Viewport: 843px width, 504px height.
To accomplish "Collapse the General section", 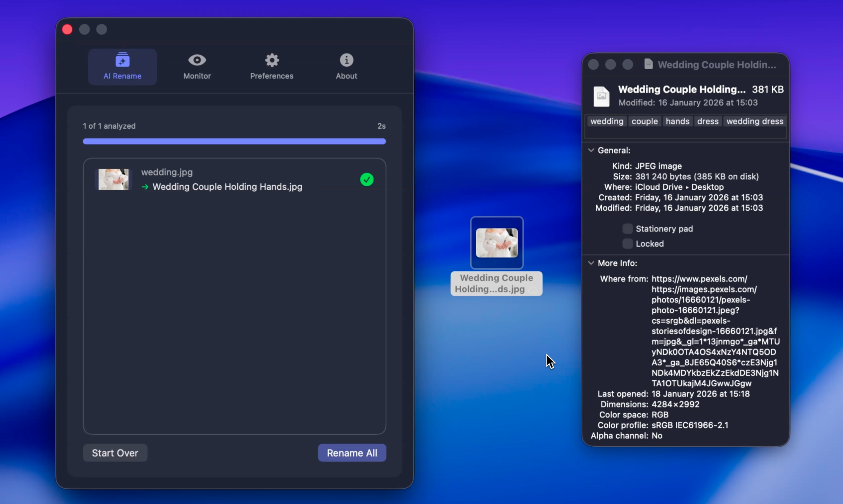I will pos(591,150).
